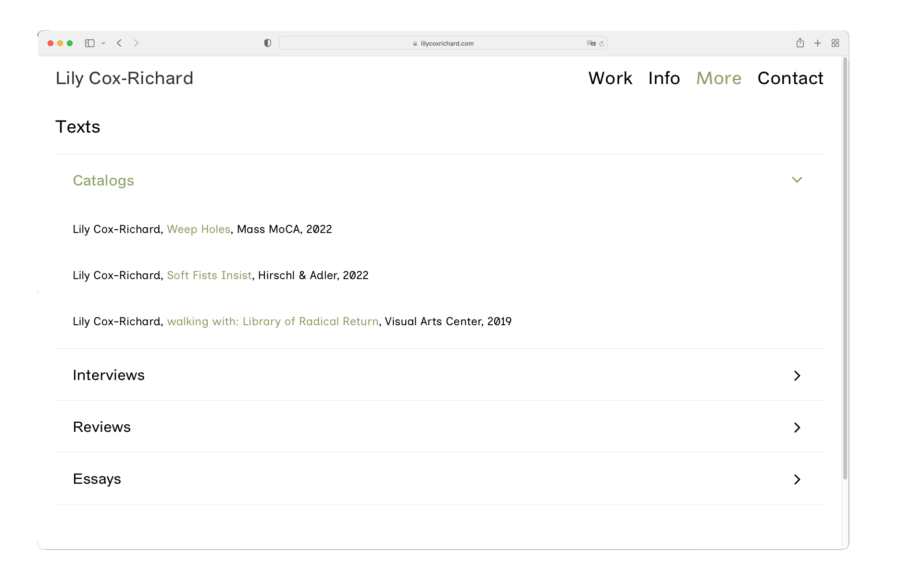900x588 pixels.
Task: Open the Share icon in toolbar
Action: click(800, 43)
